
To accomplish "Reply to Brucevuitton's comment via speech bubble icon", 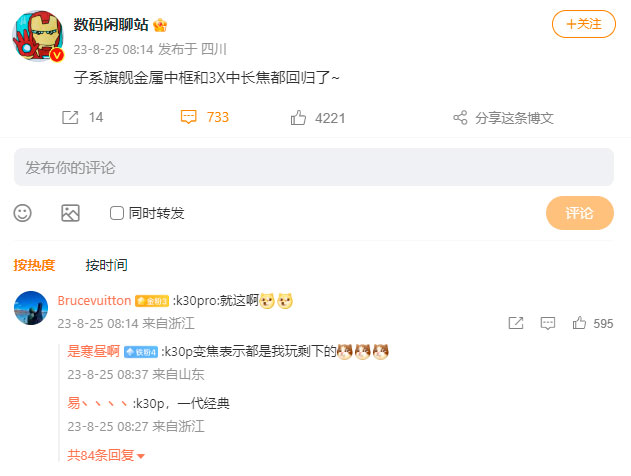I will click(548, 323).
